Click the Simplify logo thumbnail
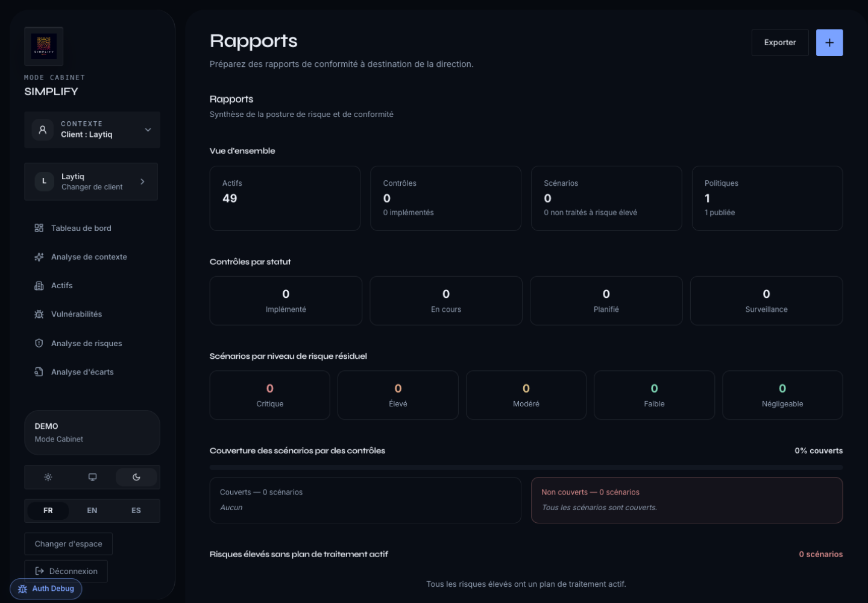 click(x=43, y=46)
